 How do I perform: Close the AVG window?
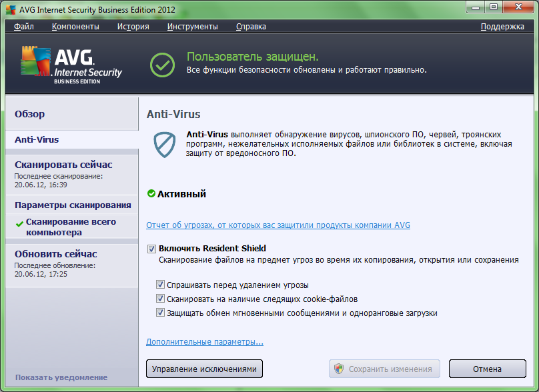tap(519, 7)
